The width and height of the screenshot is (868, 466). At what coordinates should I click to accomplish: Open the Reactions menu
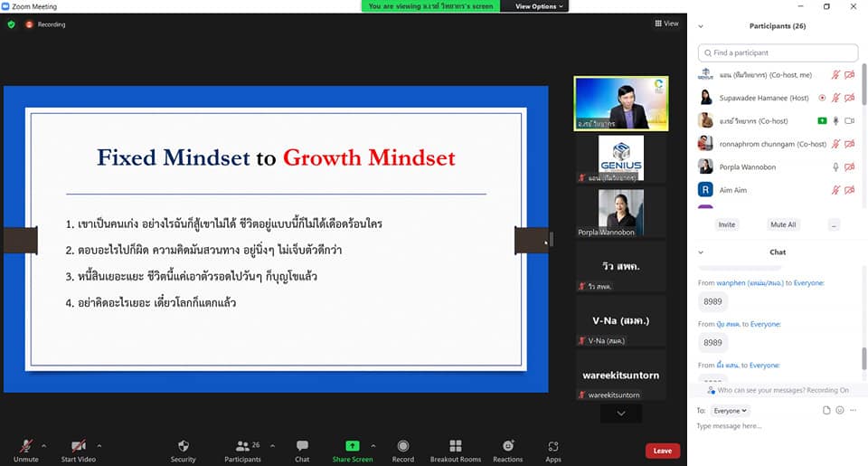[508, 450]
